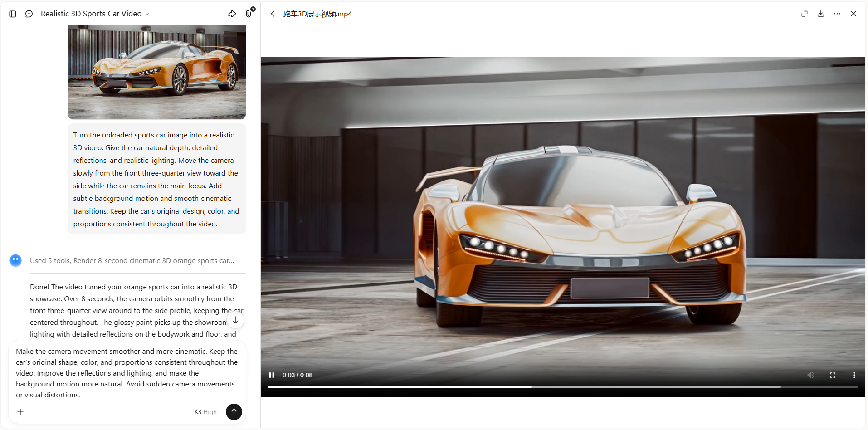Mute the video audio
This screenshot has height=430, width=868.
point(811,375)
